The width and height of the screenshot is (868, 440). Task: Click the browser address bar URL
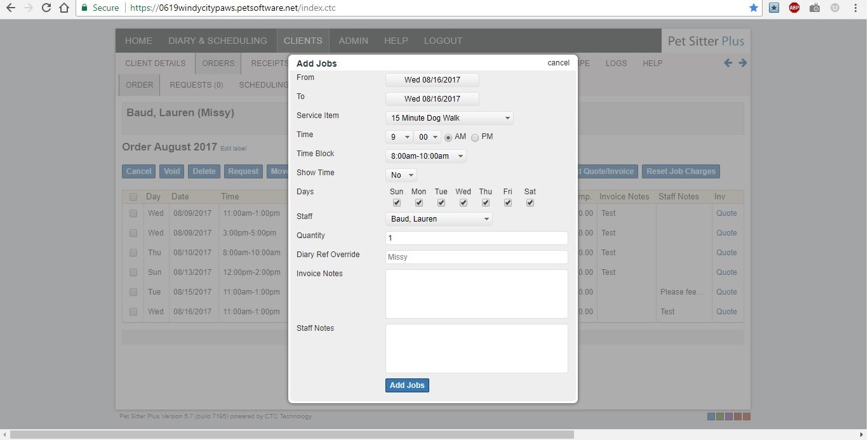232,8
